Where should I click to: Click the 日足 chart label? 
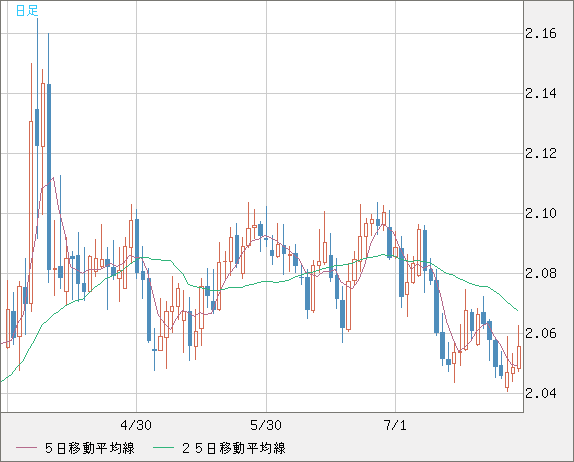[x=27, y=11]
